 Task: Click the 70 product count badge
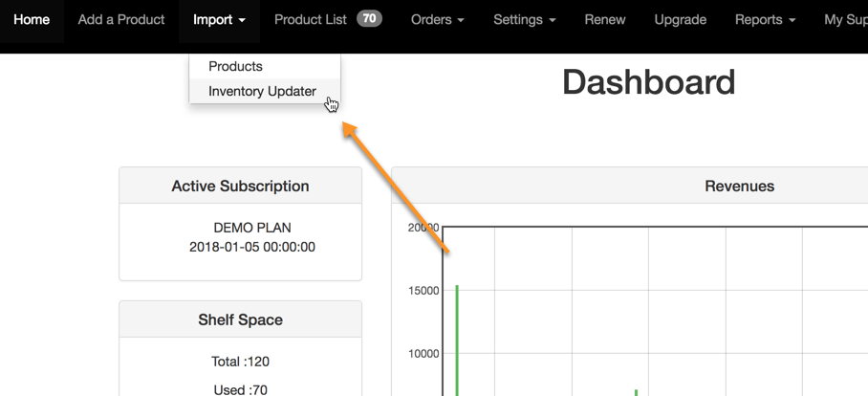point(369,18)
